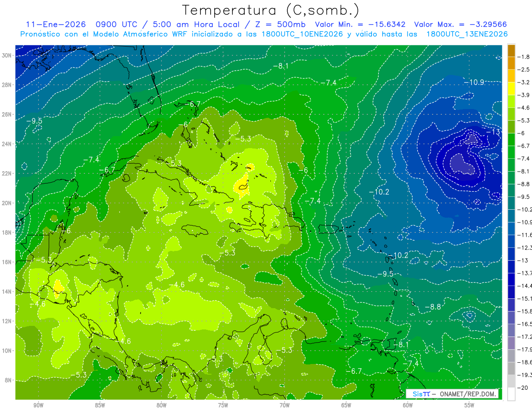The height and width of the screenshot is (411, 532).
Task: Click the "65W" longitude axis label
Action: [x=346, y=405]
